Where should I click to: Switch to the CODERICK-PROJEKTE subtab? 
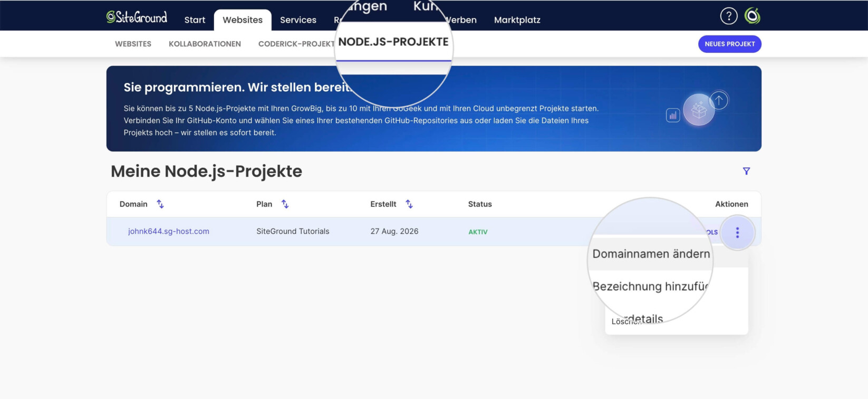click(296, 44)
